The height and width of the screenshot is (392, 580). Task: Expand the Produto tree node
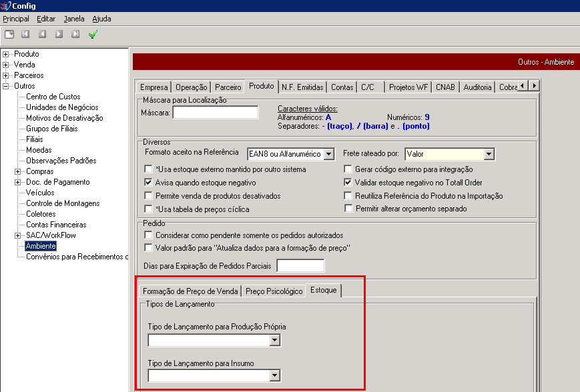(x=5, y=54)
